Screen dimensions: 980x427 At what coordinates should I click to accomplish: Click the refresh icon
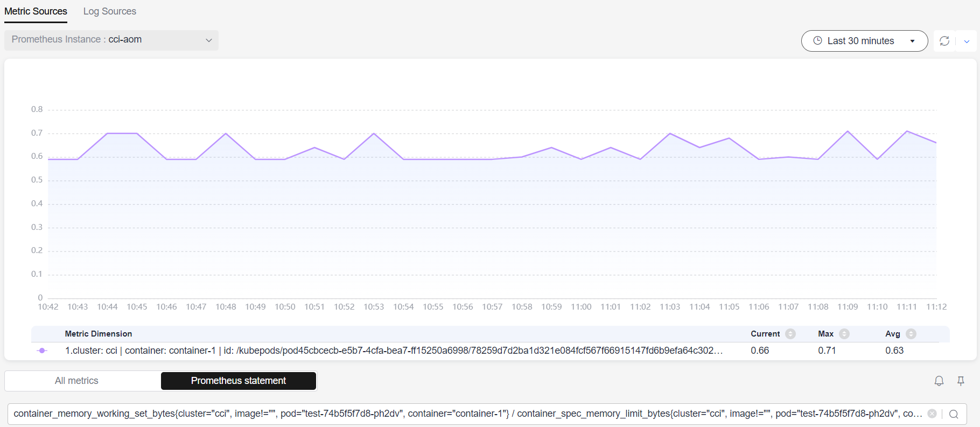[944, 41]
